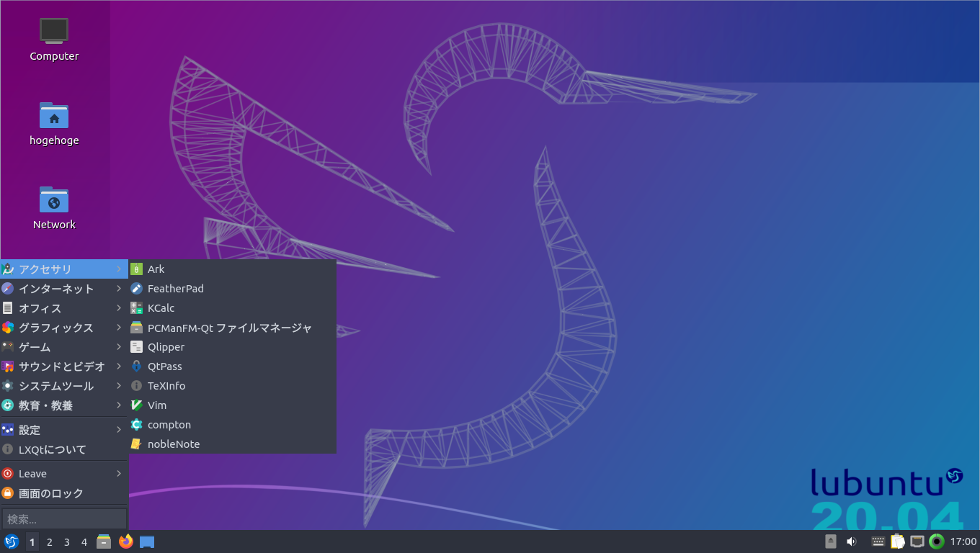980x553 pixels.
Task: Click the green Vim icon
Action: [136, 405]
